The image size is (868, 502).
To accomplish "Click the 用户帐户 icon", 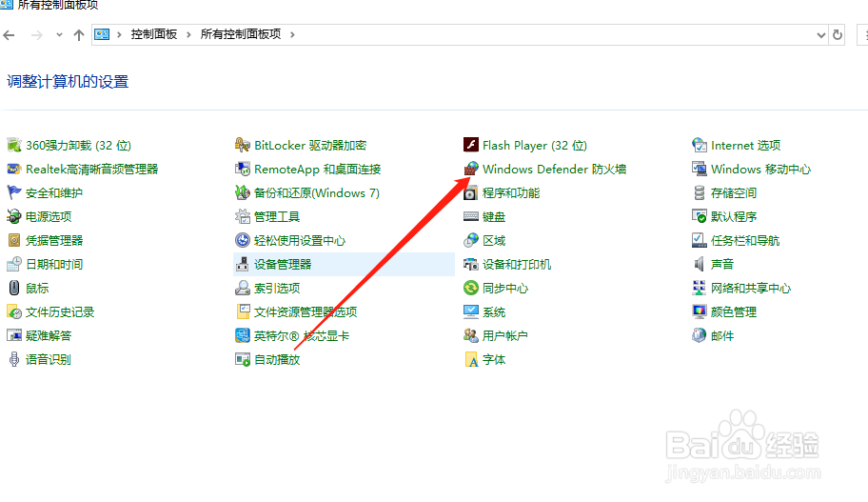I will [x=470, y=335].
